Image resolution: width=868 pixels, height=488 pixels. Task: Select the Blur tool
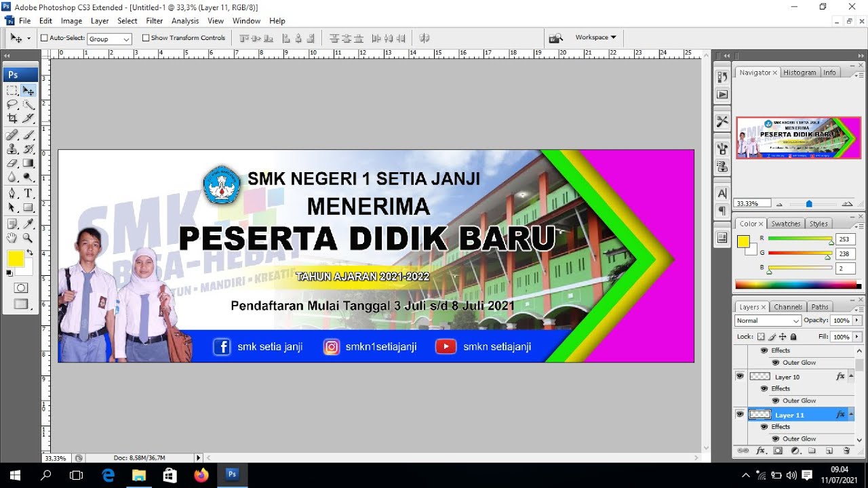tap(12, 178)
